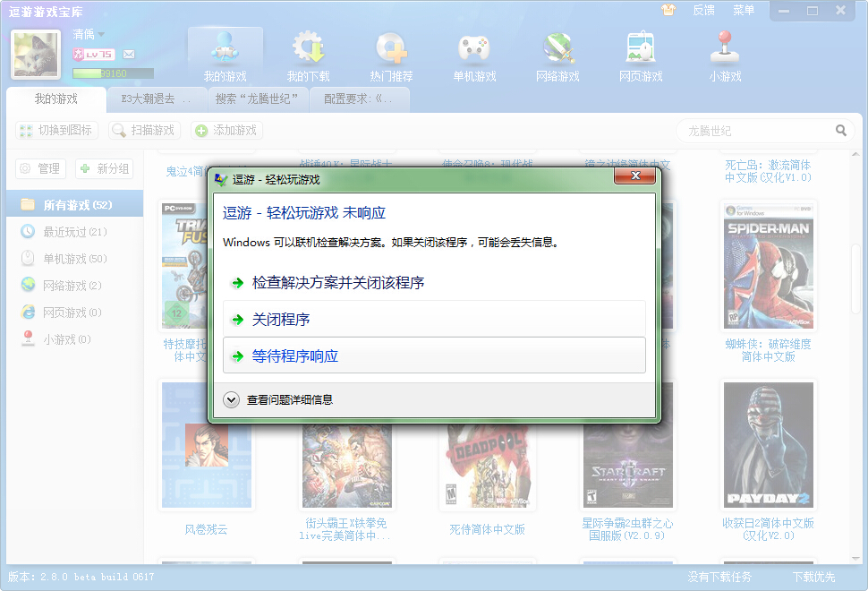This screenshot has width=868, height=591.
Task: Select 网络游戏 (2) sidebar category
Action: [75, 286]
